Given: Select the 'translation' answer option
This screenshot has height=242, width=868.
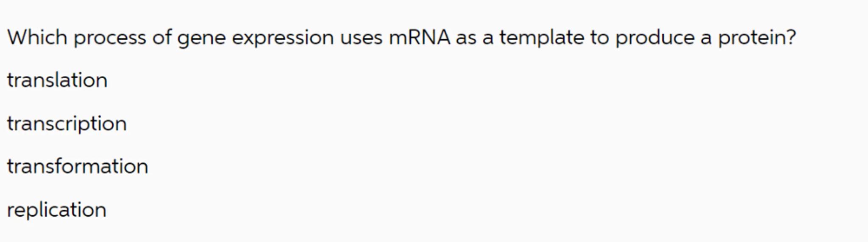Looking at the screenshot, I should 57,80.
